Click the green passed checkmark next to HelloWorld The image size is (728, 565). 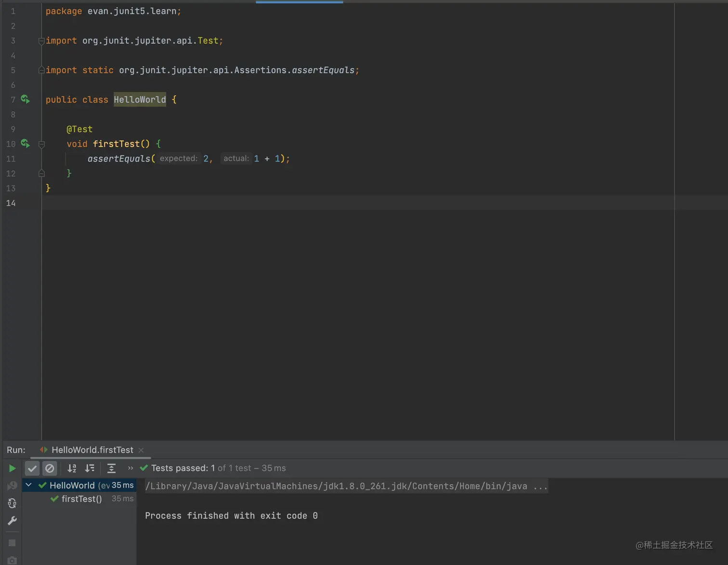click(42, 485)
